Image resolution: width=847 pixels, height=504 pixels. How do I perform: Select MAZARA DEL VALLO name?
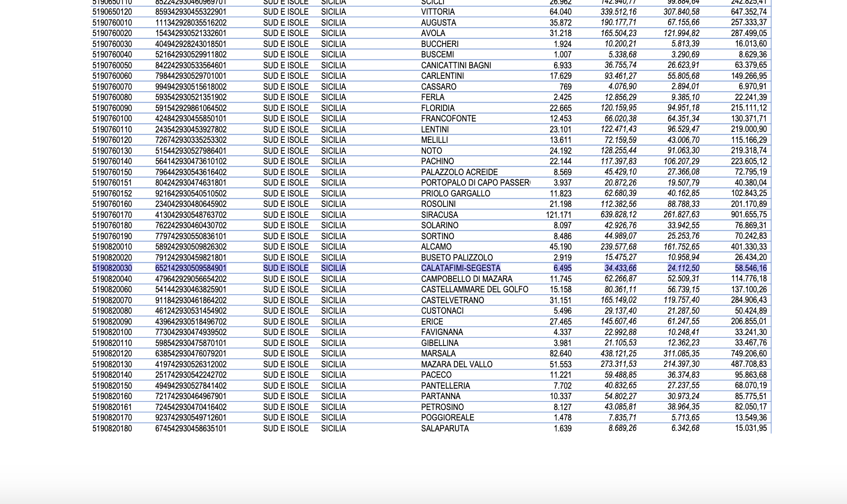click(457, 364)
